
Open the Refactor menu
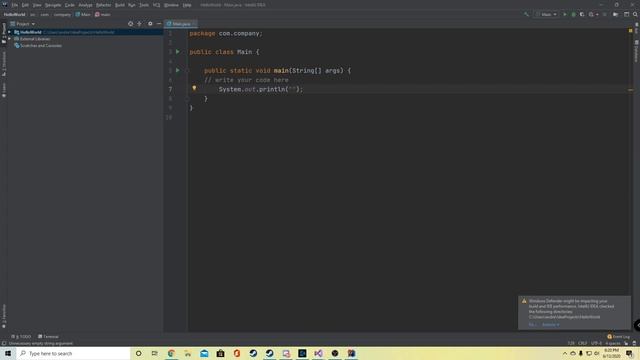pyautogui.click(x=104, y=5)
